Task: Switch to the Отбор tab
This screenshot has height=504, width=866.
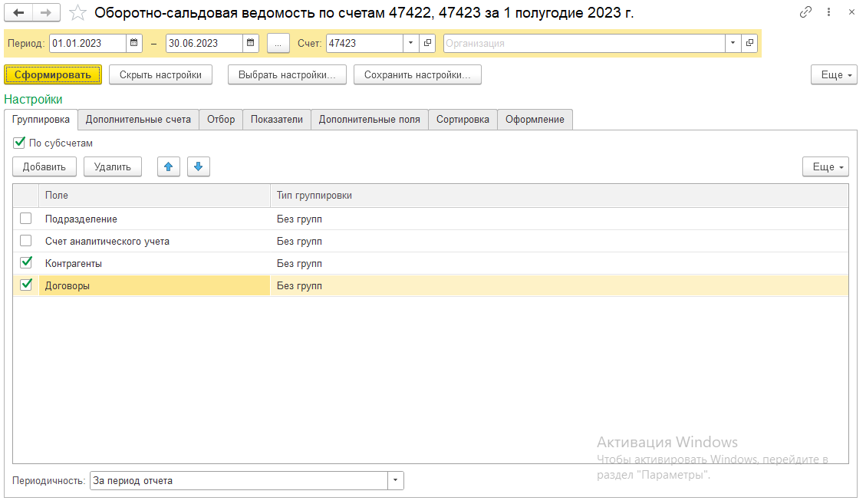Action: click(x=221, y=120)
